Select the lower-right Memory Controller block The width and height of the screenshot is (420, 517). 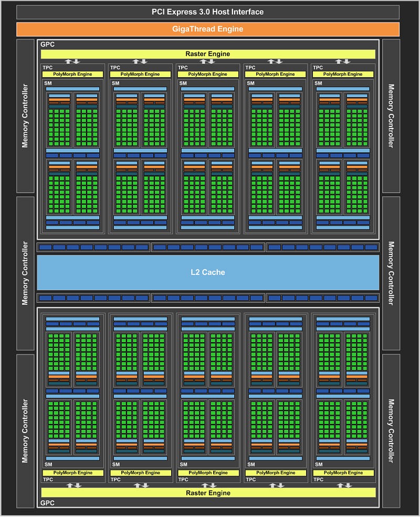pos(391,431)
